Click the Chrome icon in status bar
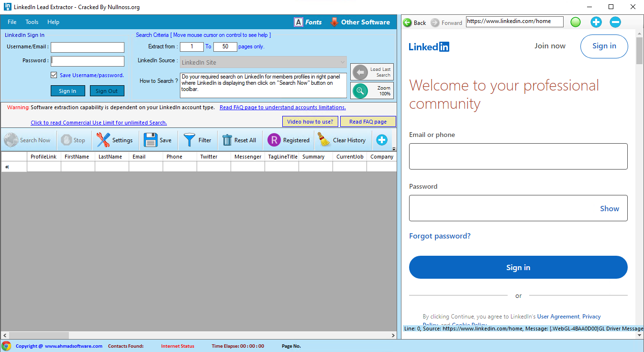The height and width of the screenshot is (352, 644). coord(6,346)
